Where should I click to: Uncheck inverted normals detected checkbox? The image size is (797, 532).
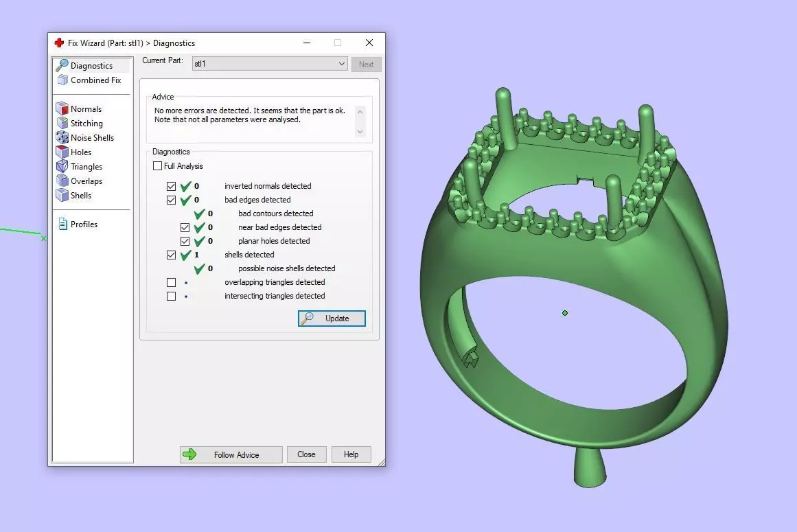[x=172, y=186]
